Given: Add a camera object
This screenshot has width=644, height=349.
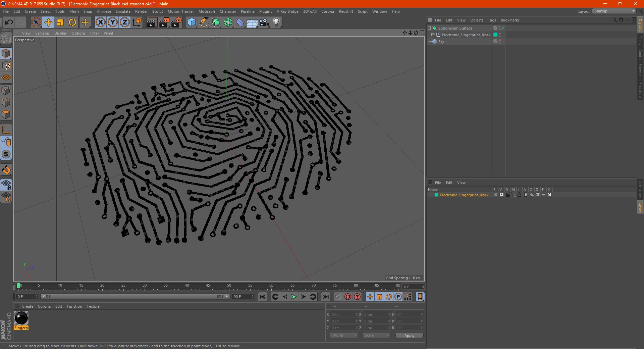Looking at the screenshot, I should (x=264, y=22).
